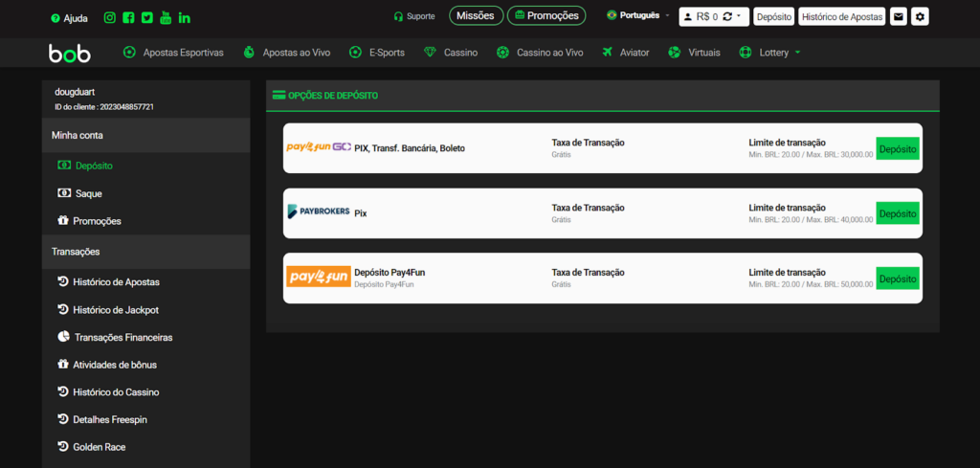Screen dimensions: 980x468
Task: Open the YouTube social icon
Action: (166, 17)
